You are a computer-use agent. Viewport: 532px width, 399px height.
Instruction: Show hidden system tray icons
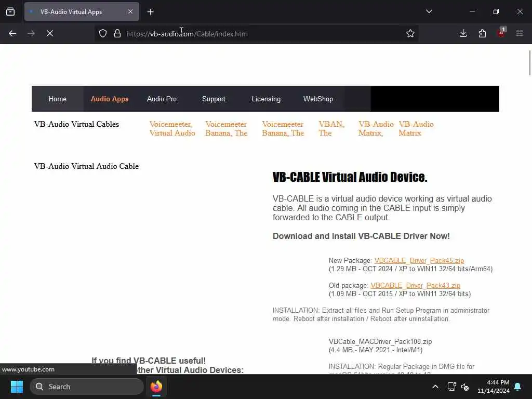pyautogui.click(x=435, y=387)
